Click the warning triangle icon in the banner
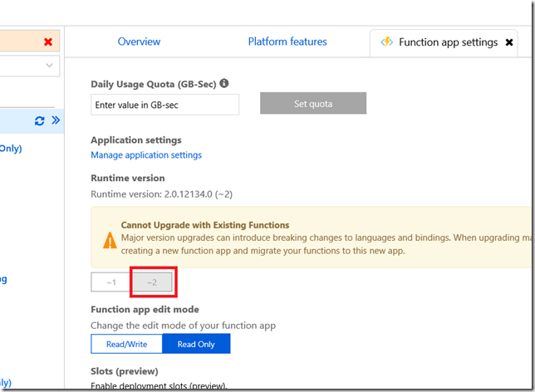This screenshot has height=392, width=535. point(110,241)
